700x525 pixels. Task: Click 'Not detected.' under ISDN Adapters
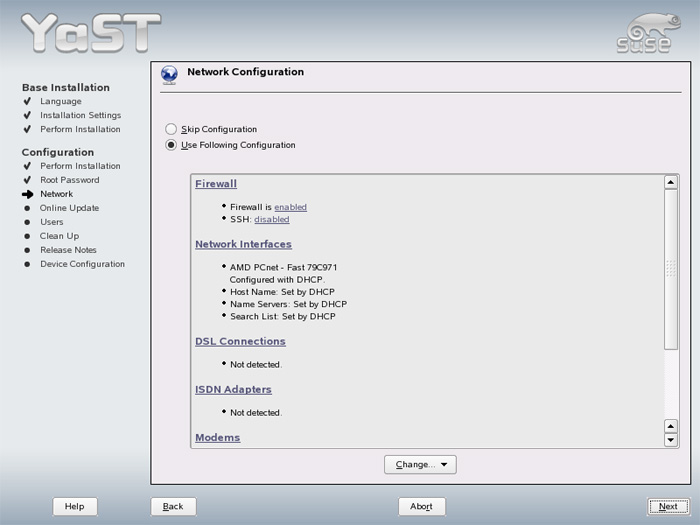256,413
